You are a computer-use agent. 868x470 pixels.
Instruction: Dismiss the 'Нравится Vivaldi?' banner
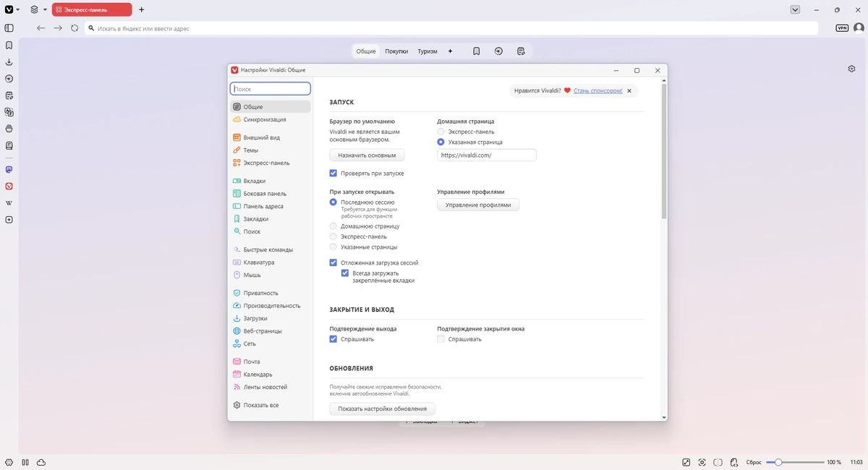(x=629, y=91)
